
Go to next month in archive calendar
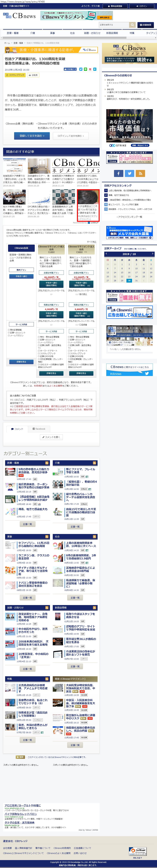click(152, 253)
